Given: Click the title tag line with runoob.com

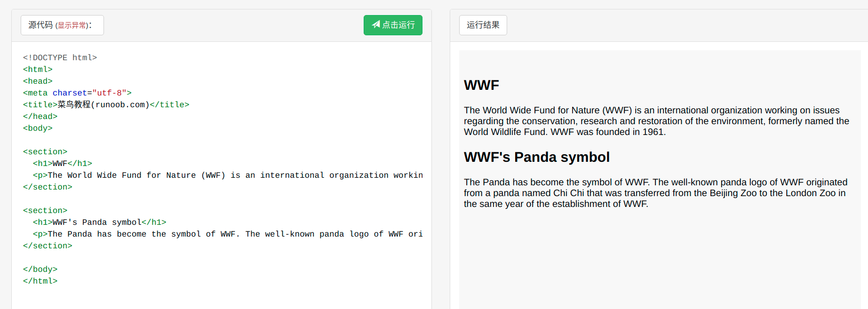Looking at the screenshot, I should point(106,104).
